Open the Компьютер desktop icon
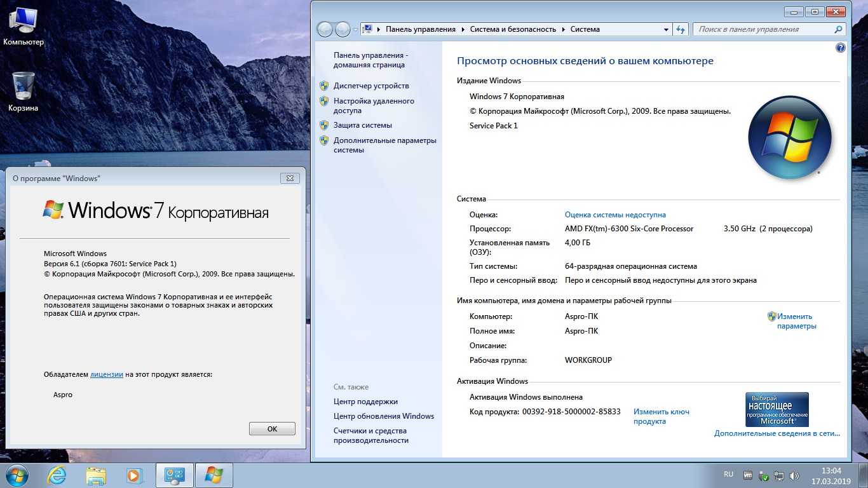 point(24,27)
